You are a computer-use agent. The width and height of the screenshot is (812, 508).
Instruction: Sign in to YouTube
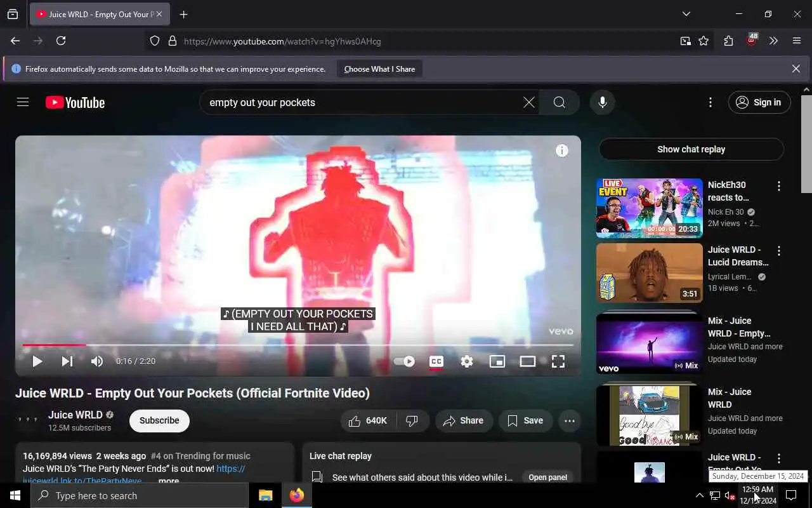[759, 102]
